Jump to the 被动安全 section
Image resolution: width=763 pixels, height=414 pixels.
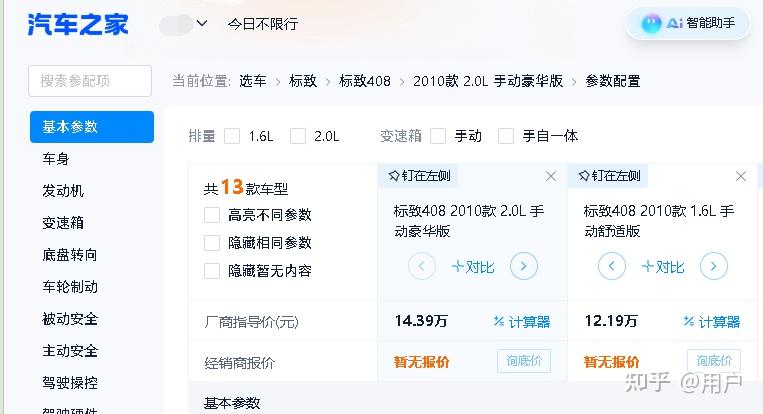[70, 319]
